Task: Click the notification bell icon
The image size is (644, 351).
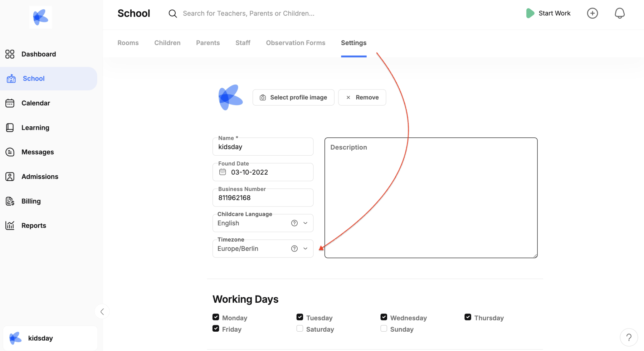Action: (x=619, y=13)
